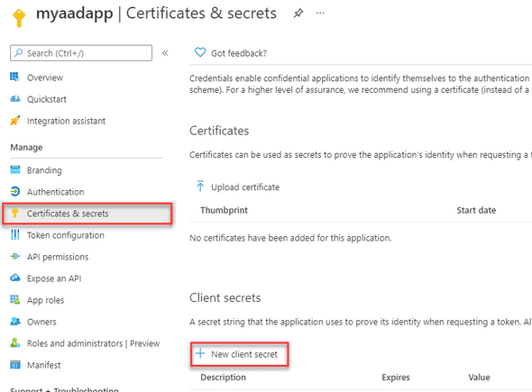Image resolution: width=532 pixels, height=392 pixels.
Task: Click the Expires column header
Action: tap(396, 378)
